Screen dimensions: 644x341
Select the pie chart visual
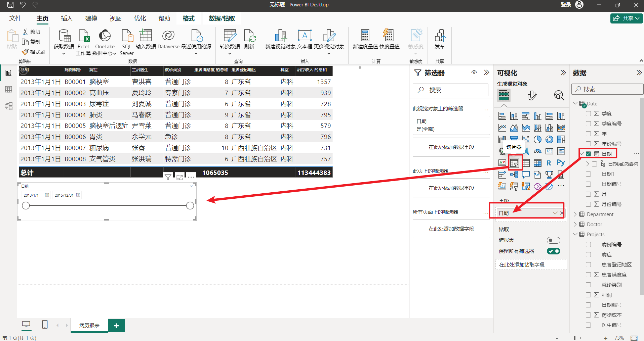click(537, 139)
